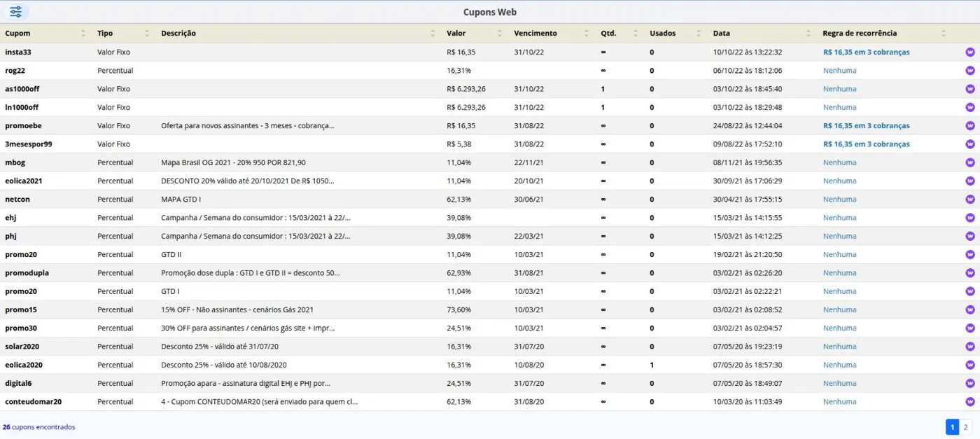Viewport: 980px width, 439px height.
Task: Click the purple icon in promoebe row
Action: 970,126
